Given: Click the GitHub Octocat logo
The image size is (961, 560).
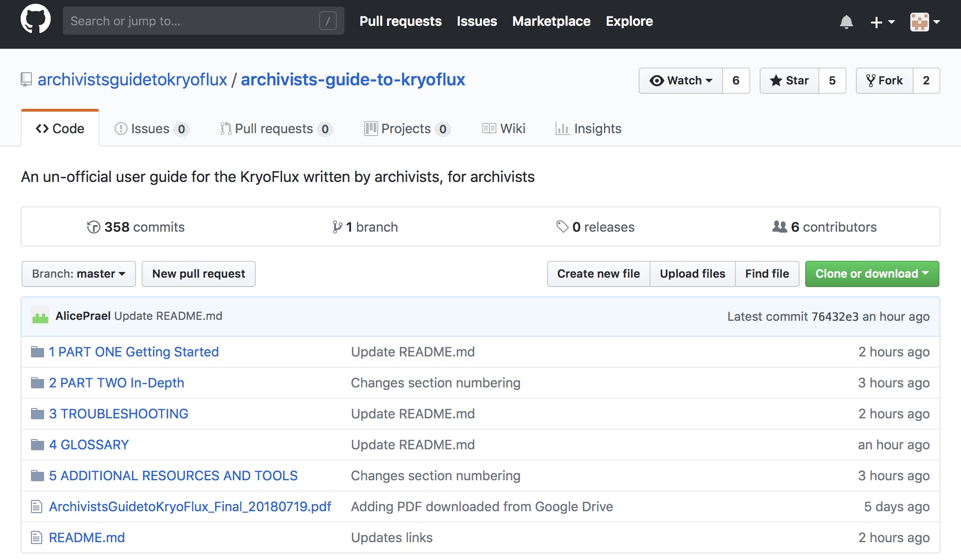Looking at the screenshot, I should click(x=36, y=20).
